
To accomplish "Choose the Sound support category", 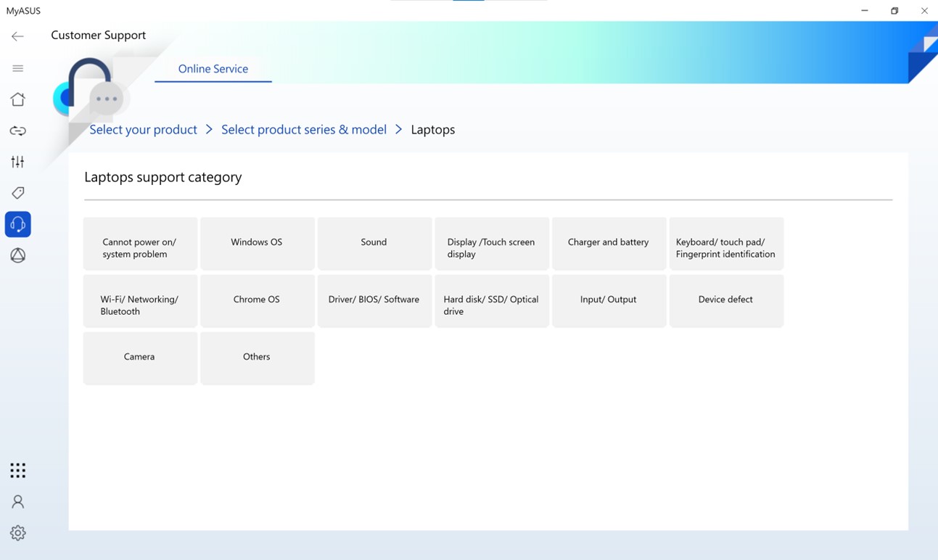I will point(374,244).
